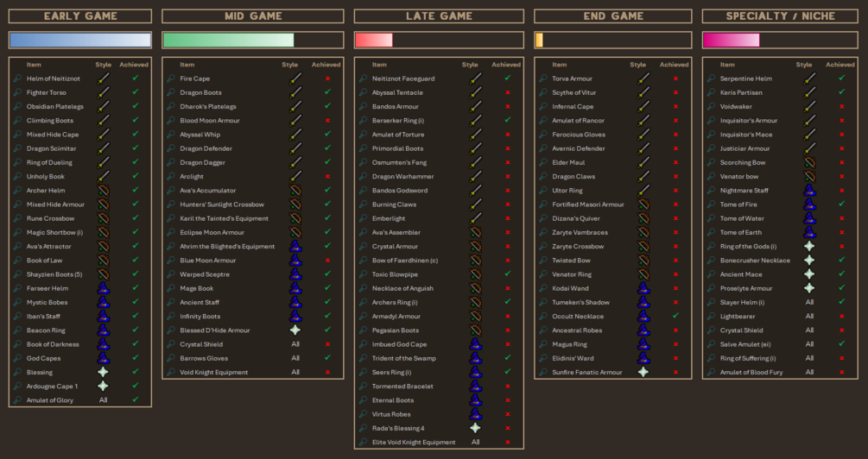Click the magnifier icon beside Serpentine Helm
Screen dimensions: 868x459
[712, 79]
